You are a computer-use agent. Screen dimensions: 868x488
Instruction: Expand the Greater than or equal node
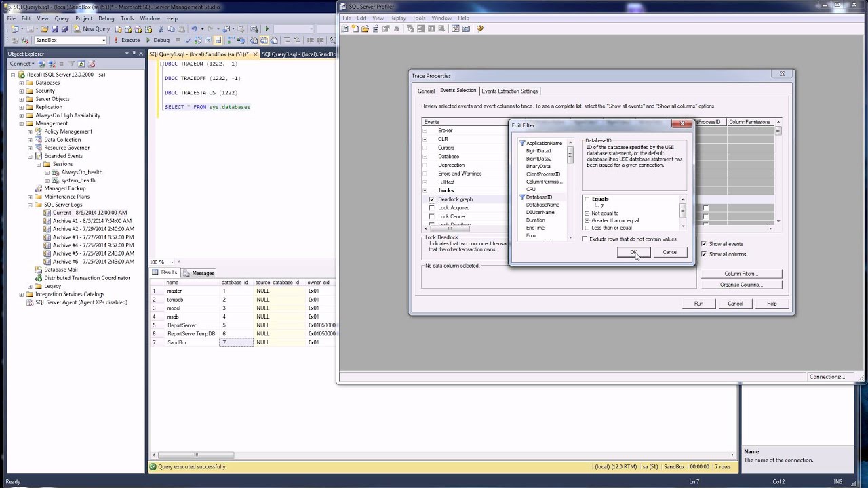pos(587,221)
